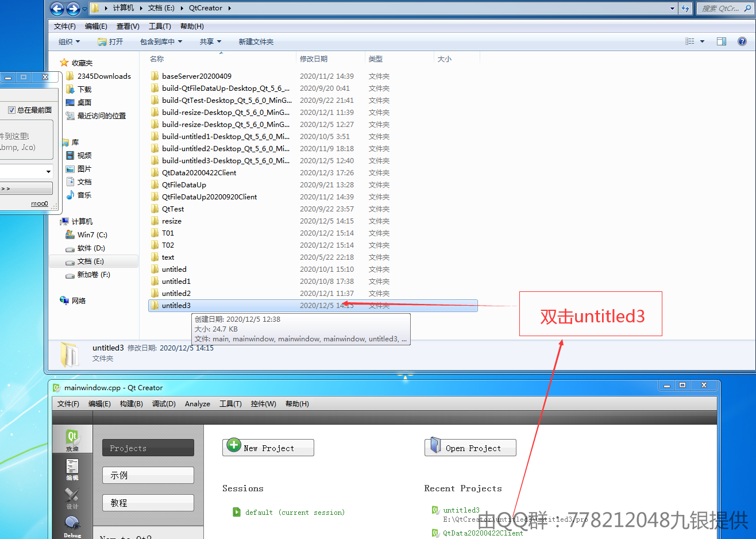756x539 pixels.
Task: Toggle the 总在最前面 checkbox
Action: [11, 110]
